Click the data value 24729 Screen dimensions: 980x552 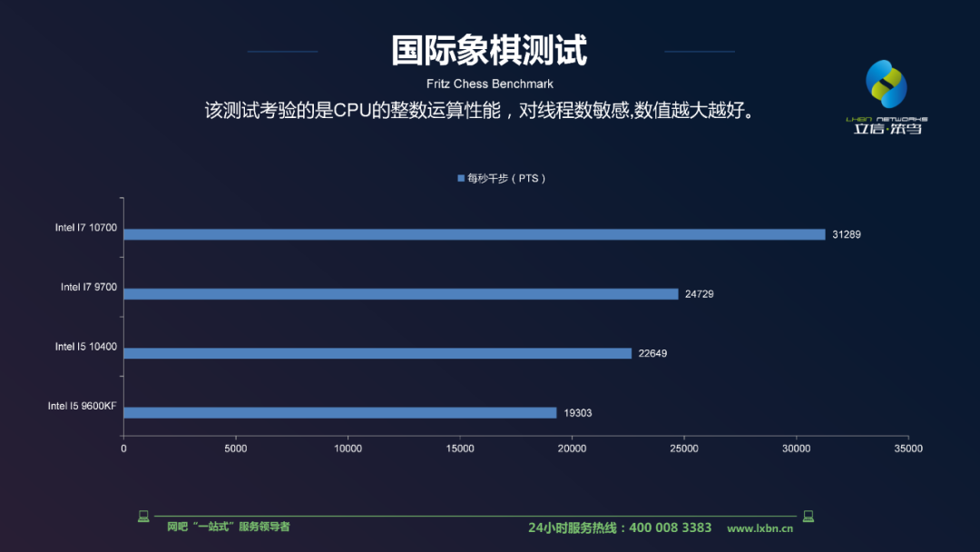(x=700, y=294)
